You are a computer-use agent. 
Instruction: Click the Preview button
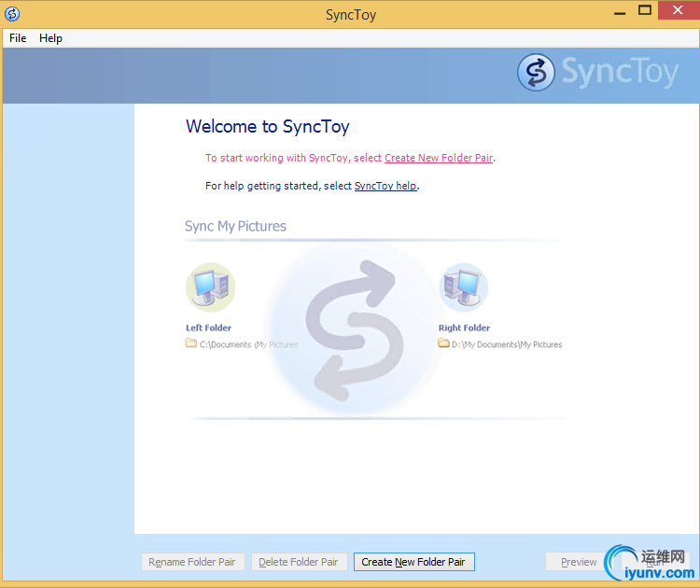579,562
